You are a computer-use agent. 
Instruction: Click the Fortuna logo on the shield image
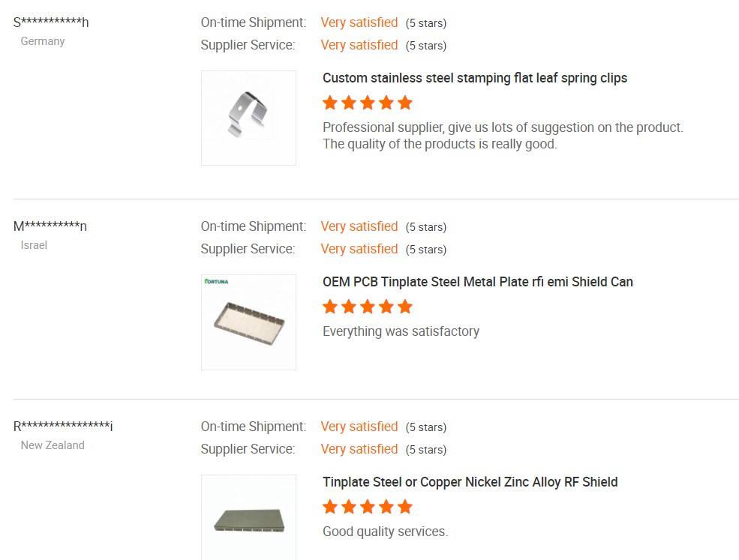217,282
